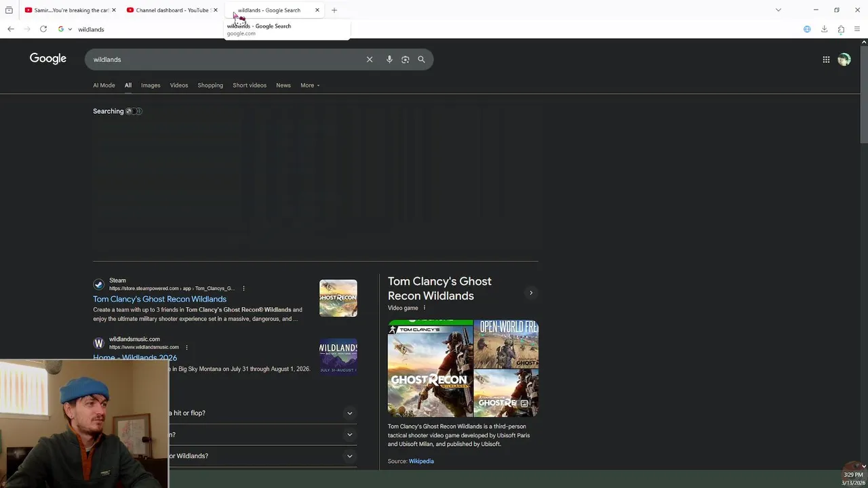Screen dimensions: 868x488
Task: Open three-dot menu on wildlandsmusic.com result
Action: coord(186,347)
